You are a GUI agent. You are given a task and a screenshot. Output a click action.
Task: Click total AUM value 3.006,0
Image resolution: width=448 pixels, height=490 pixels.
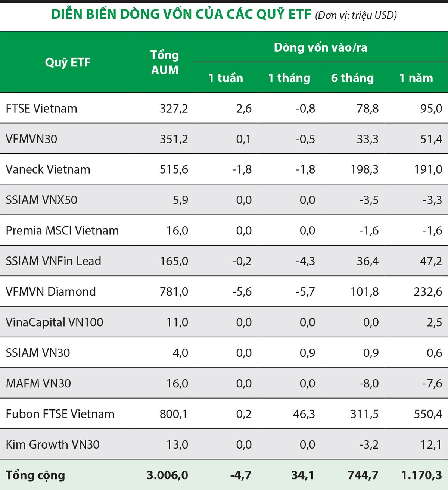tap(167, 475)
